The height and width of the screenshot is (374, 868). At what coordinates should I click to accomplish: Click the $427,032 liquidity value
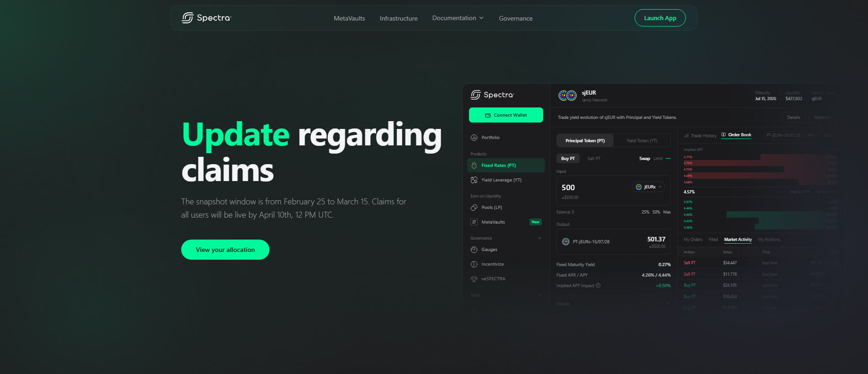click(x=794, y=99)
